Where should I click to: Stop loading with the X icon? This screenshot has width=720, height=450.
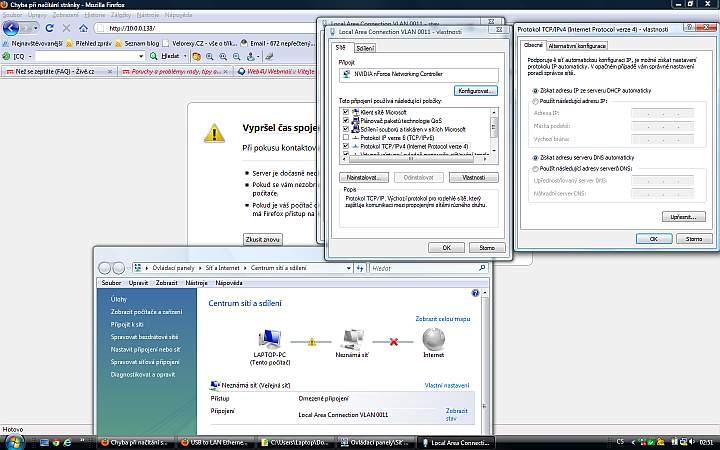point(66,28)
